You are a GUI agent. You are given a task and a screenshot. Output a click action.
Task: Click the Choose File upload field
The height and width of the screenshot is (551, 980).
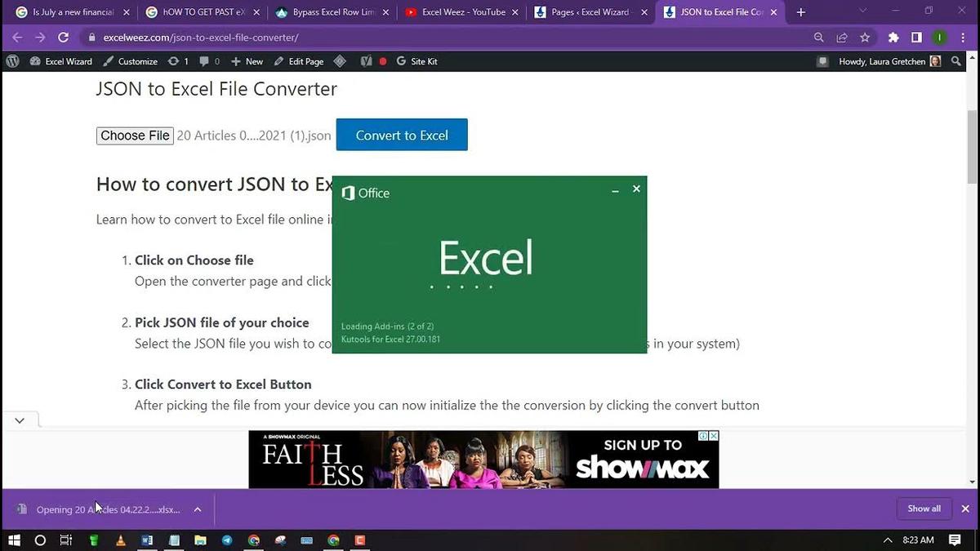click(x=135, y=135)
